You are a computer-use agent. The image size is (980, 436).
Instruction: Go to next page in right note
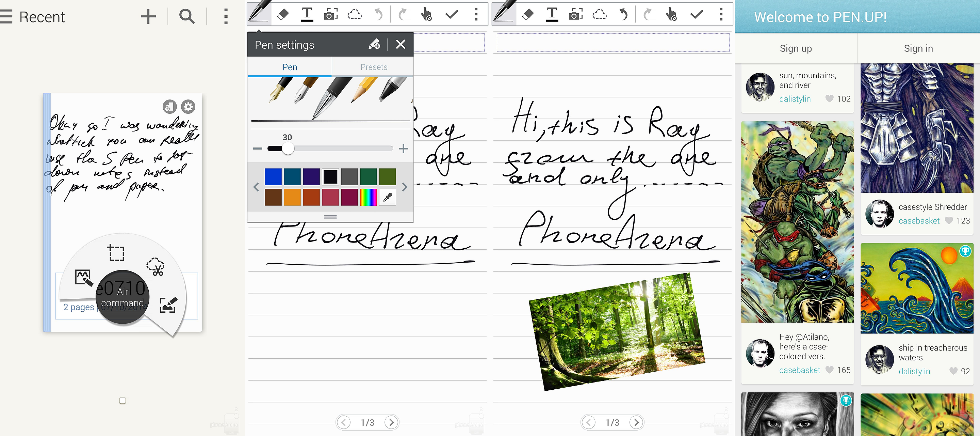click(636, 422)
